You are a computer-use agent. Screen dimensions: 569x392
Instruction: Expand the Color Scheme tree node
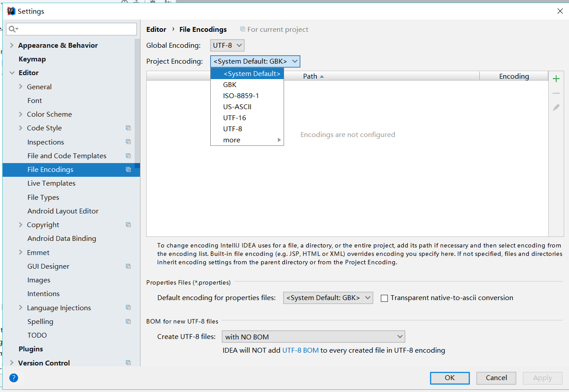click(x=21, y=114)
